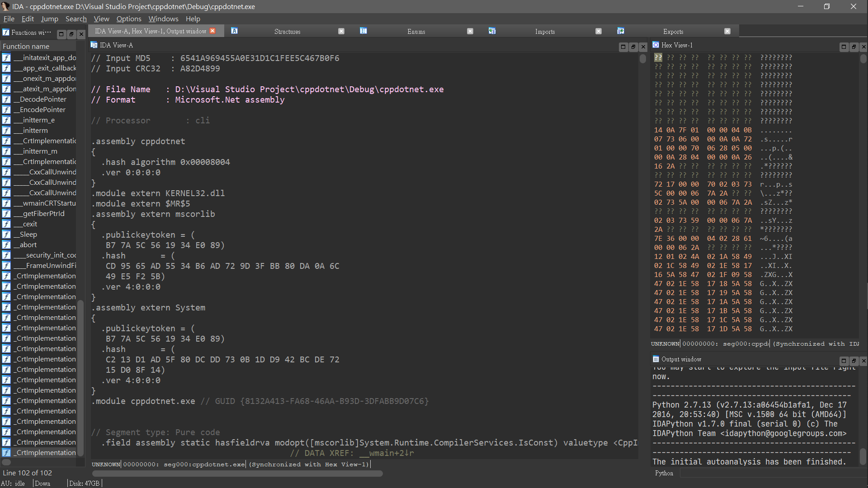Open the Options menu
The width and height of the screenshot is (868, 488).
tap(129, 19)
